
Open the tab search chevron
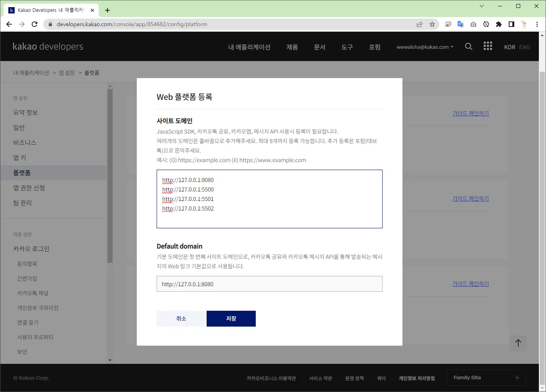[482, 6]
